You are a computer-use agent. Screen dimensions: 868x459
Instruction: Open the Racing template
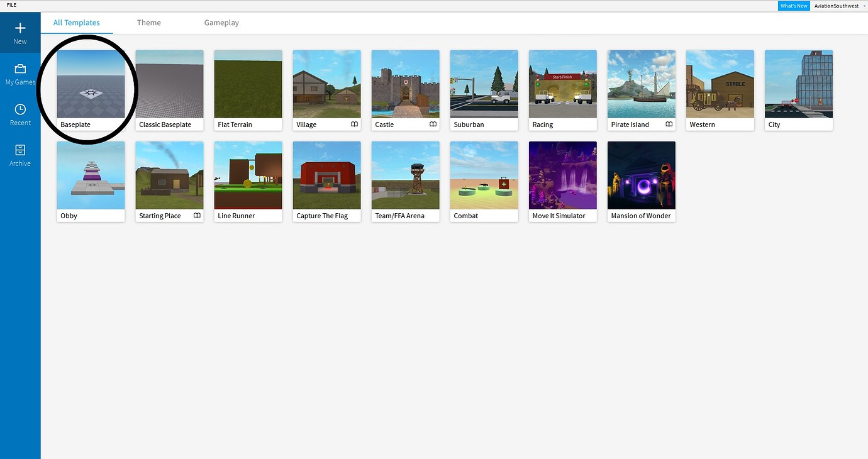(562, 84)
